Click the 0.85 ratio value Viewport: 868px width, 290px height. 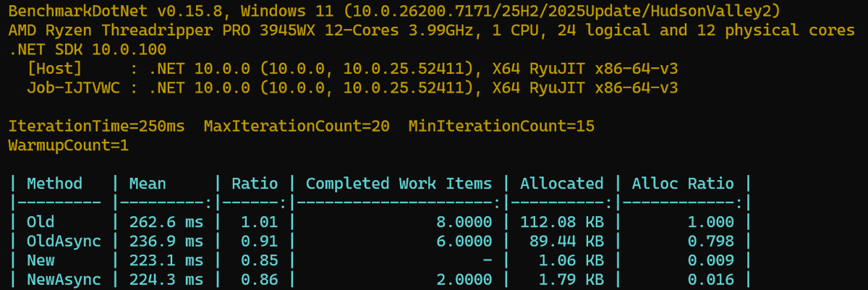tap(260, 260)
